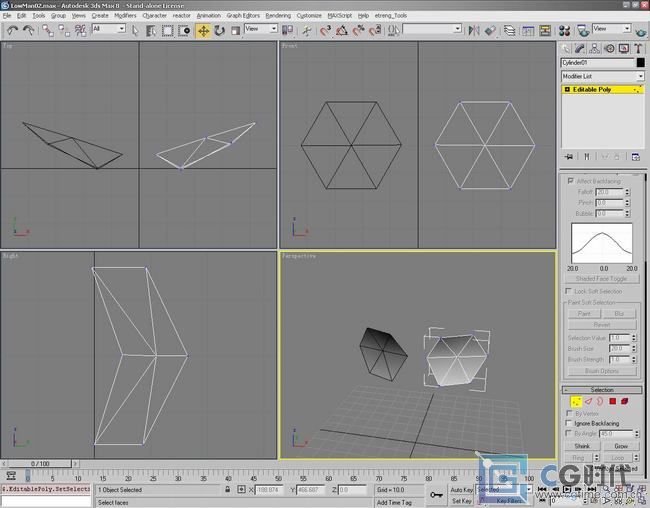Select Border sub-object level icon

(600, 401)
